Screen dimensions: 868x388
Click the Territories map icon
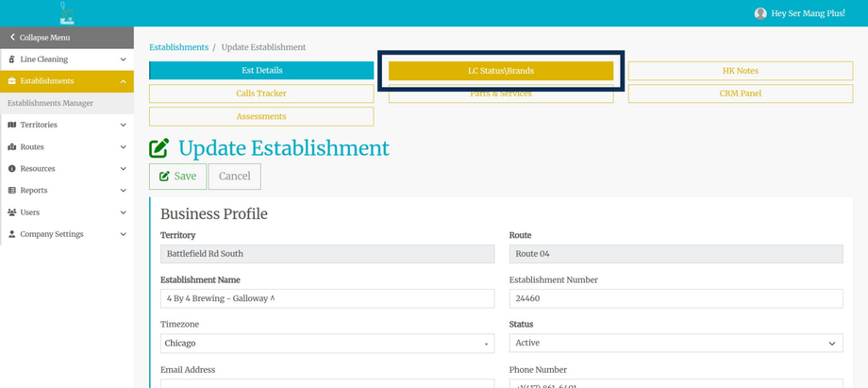pyautogui.click(x=11, y=125)
